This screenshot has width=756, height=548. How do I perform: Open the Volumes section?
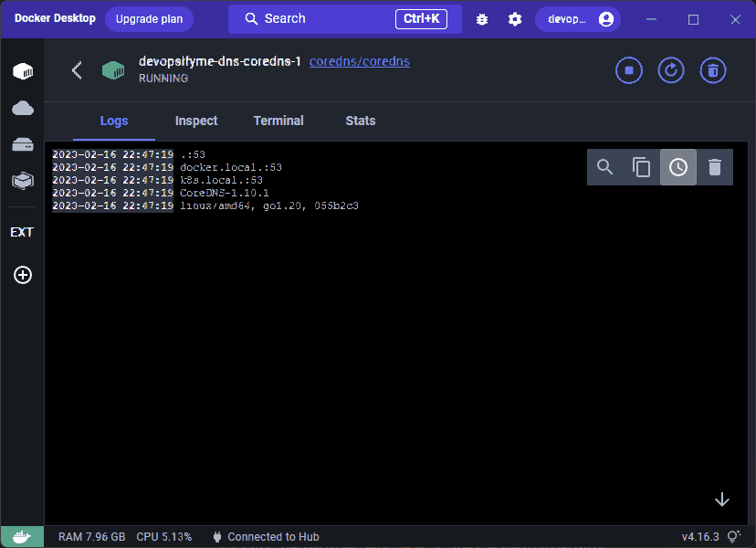click(22, 144)
